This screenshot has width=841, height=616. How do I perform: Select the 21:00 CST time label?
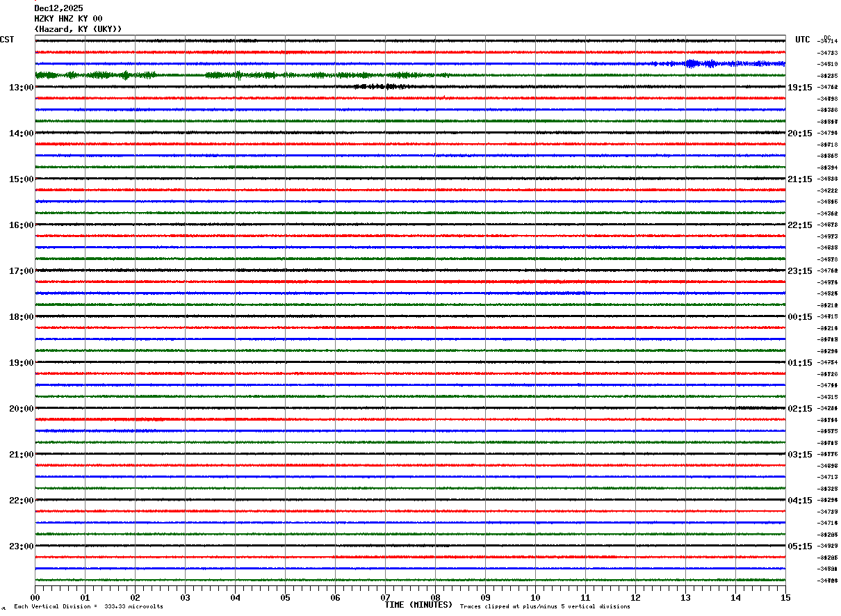pos(22,455)
